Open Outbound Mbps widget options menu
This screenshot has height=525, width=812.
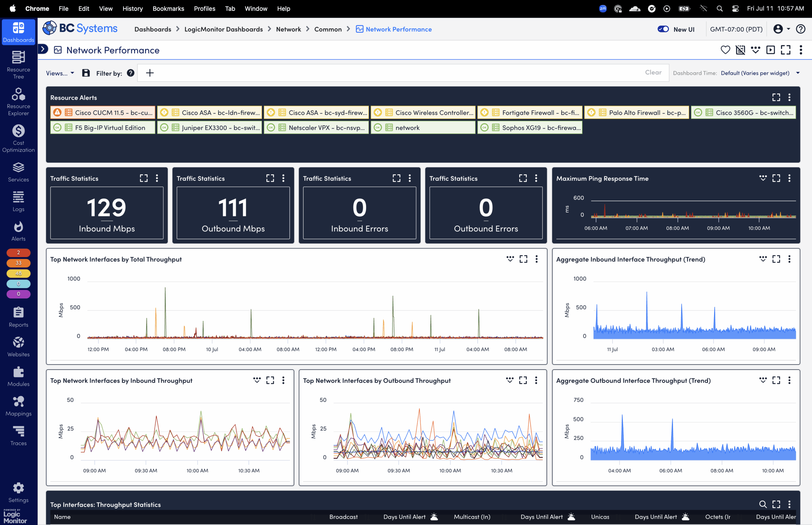click(283, 178)
